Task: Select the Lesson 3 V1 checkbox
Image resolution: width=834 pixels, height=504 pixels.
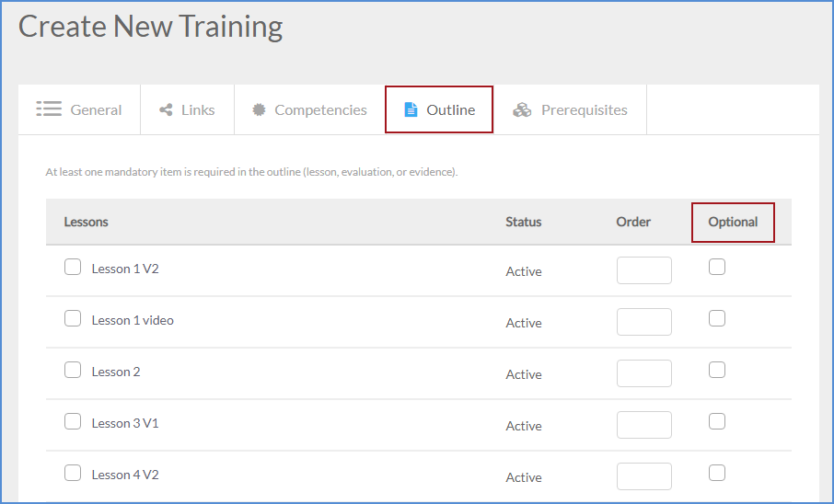Action: coord(73,422)
